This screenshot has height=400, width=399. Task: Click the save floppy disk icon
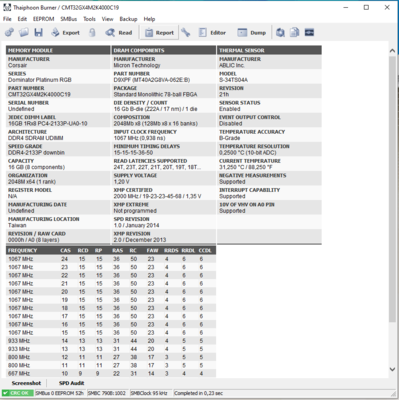click(x=39, y=32)
